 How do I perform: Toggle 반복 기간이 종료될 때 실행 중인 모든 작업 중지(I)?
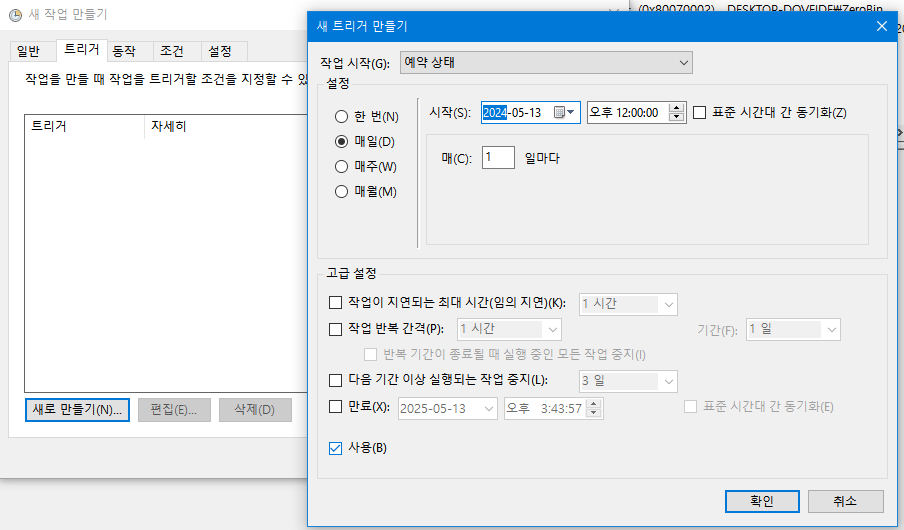point(370,354)
